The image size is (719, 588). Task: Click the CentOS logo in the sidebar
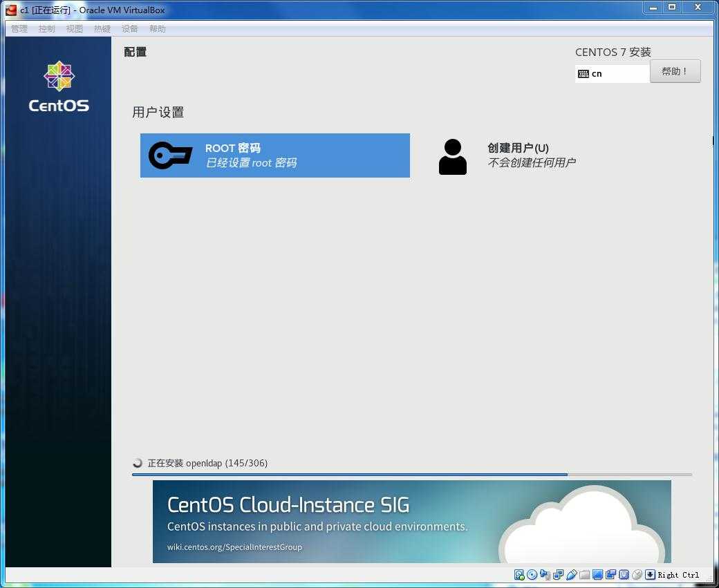[59, 87]
